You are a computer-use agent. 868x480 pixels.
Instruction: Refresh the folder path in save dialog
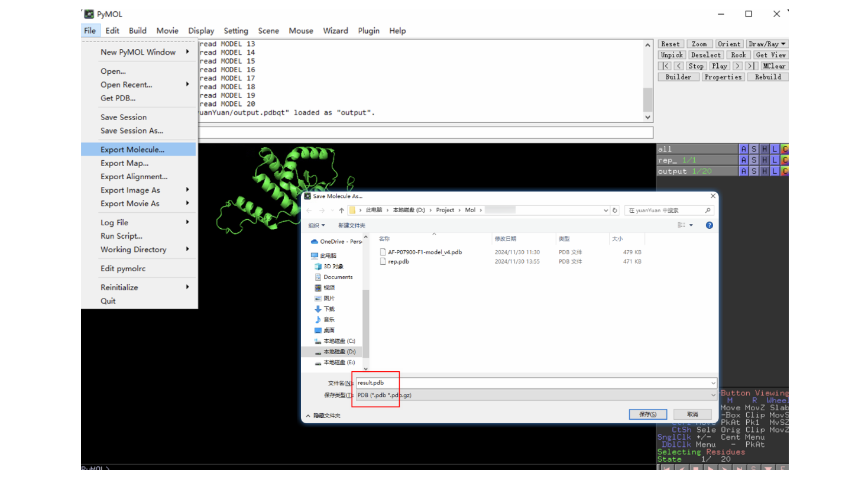(x=615, y=210)
